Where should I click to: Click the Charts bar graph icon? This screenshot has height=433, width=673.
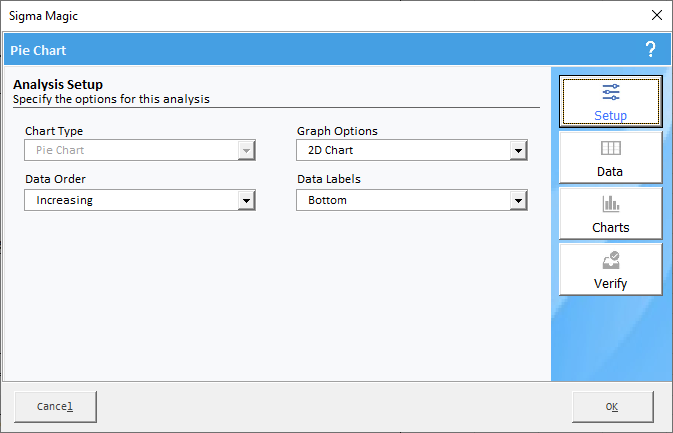coord(611,204)
